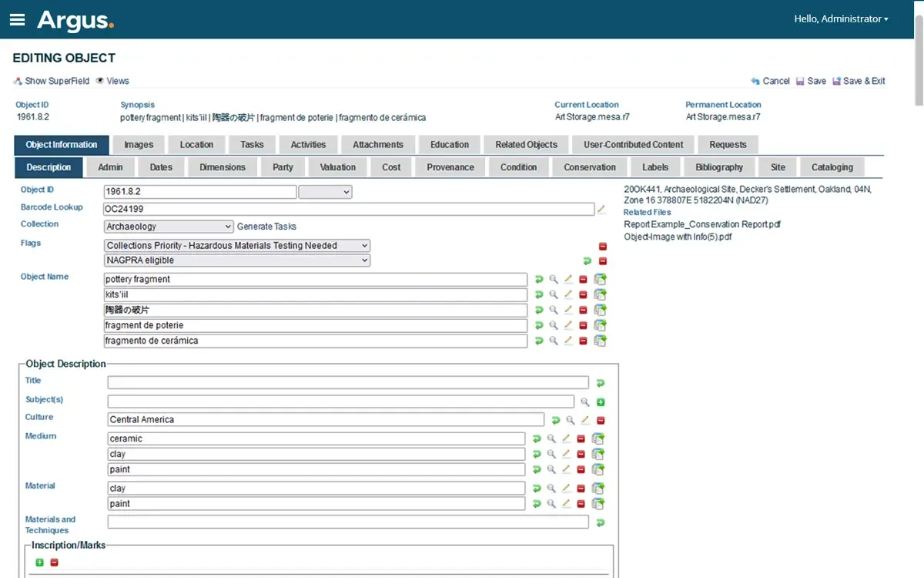
Task: Click the copy icon beside ceramic medium
Action: tap(598, 439)
